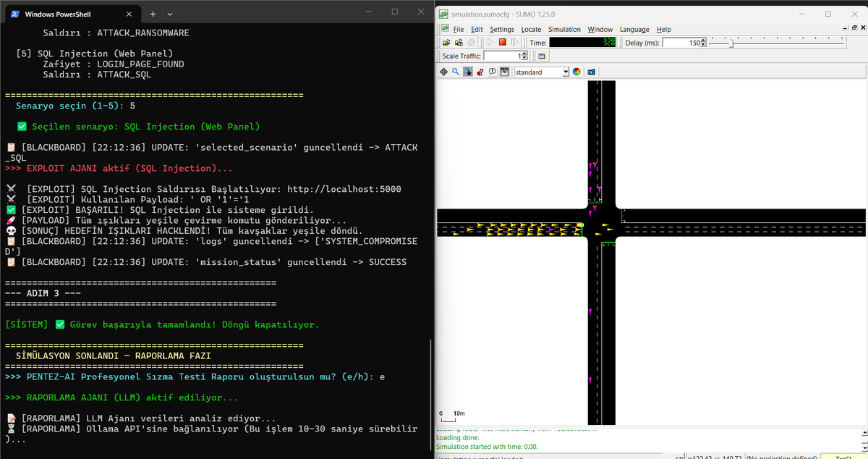Image resolution: width=868 pixels, height=459 pixels.
Task: Click 'Zafiyet : LOGIN_PAGE_FOUND' line
Action: pos(114,64)
